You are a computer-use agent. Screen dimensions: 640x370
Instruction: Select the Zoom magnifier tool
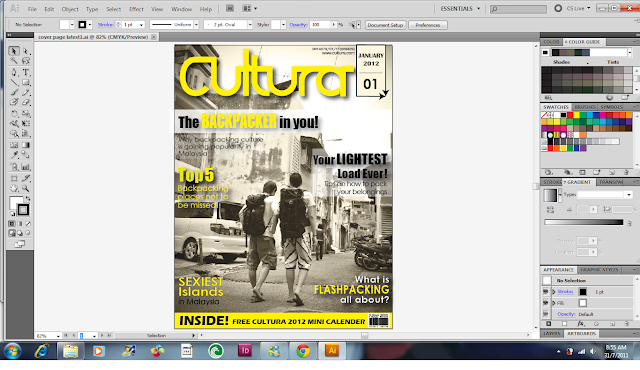click(x=26, y=188)
